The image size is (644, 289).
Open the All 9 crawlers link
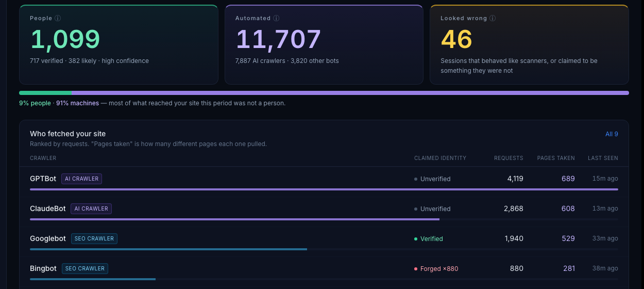coord(612,134)
